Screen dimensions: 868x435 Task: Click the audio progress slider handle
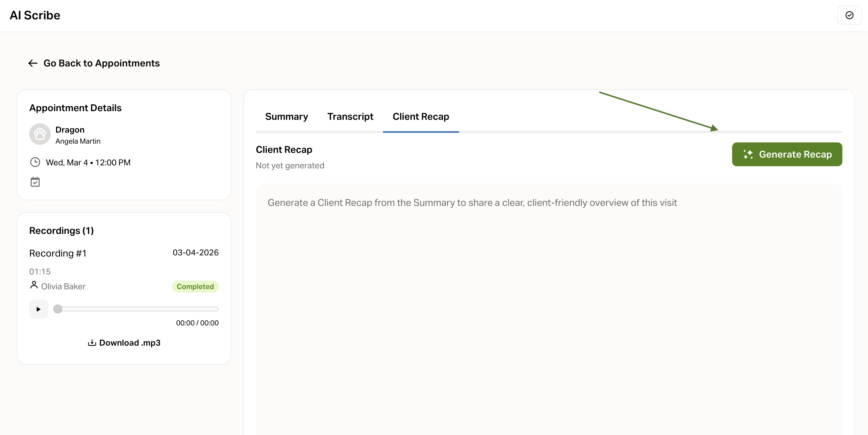click(58, 309)
